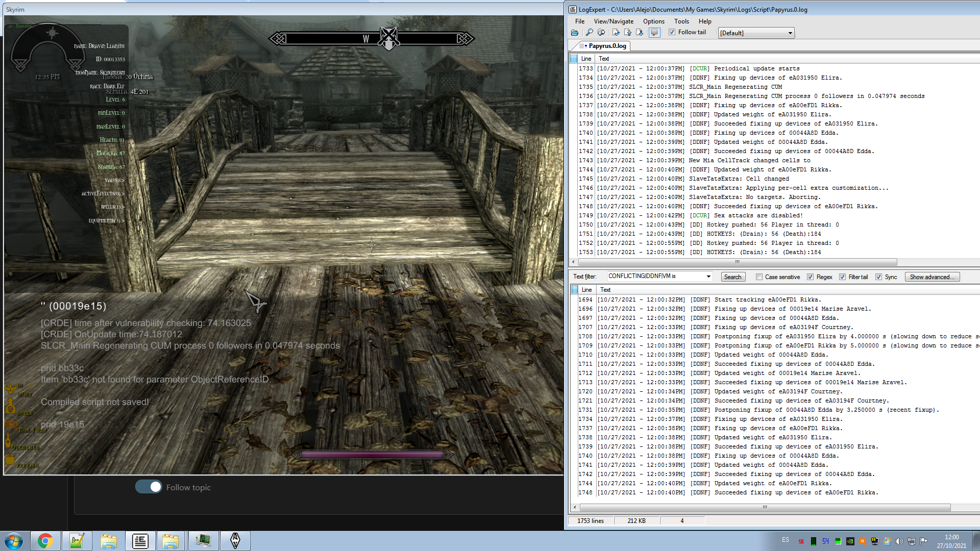The image size is (980, 551).
Task: Open the [Default] highlight group dropdown
Action: click(x=756, y=33)
